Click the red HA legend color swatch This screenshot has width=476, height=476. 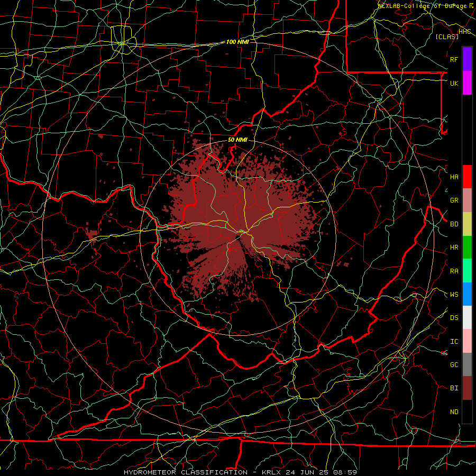467,177
